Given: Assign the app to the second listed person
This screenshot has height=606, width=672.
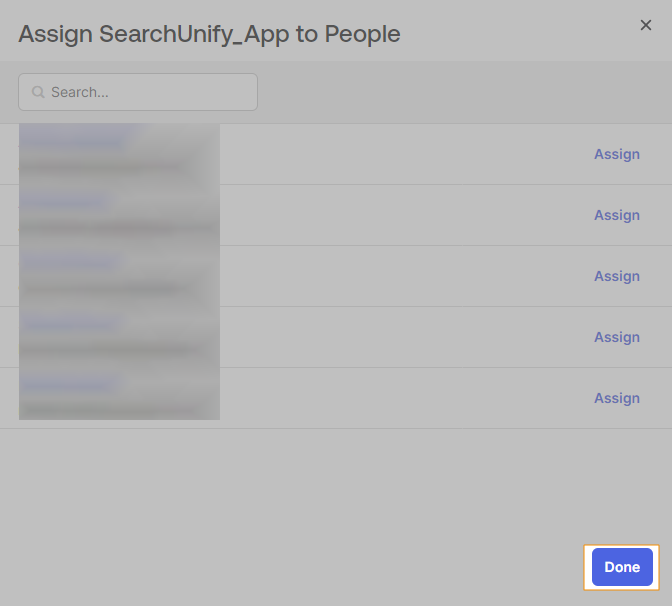Looking at the screenshot, I should (616, 215).
